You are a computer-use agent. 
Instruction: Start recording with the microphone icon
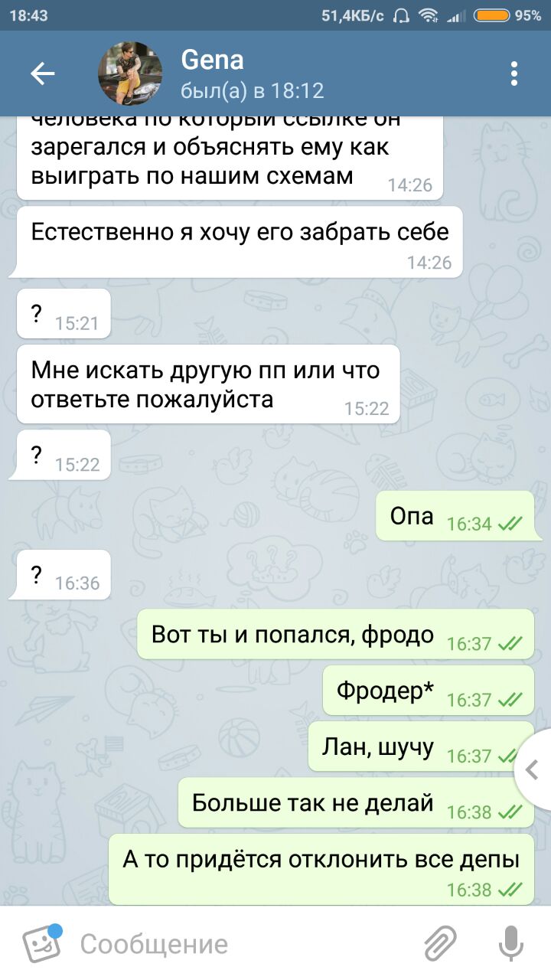pos(510,943)
